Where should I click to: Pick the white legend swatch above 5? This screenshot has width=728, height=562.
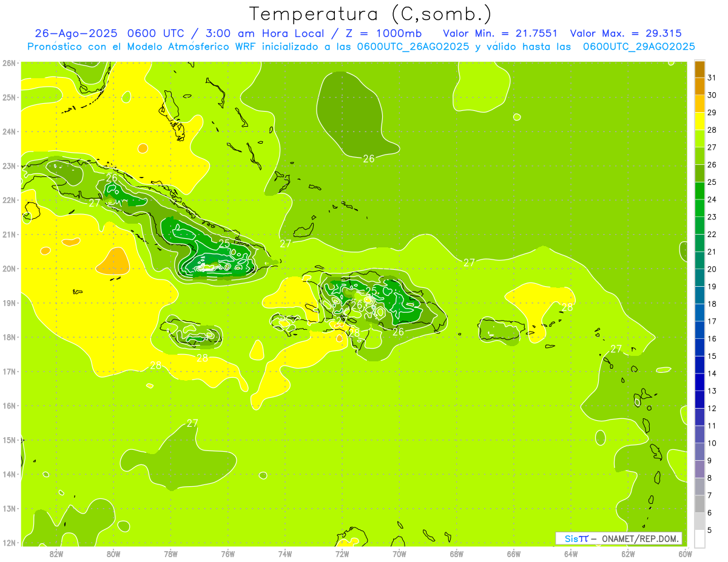699,538
